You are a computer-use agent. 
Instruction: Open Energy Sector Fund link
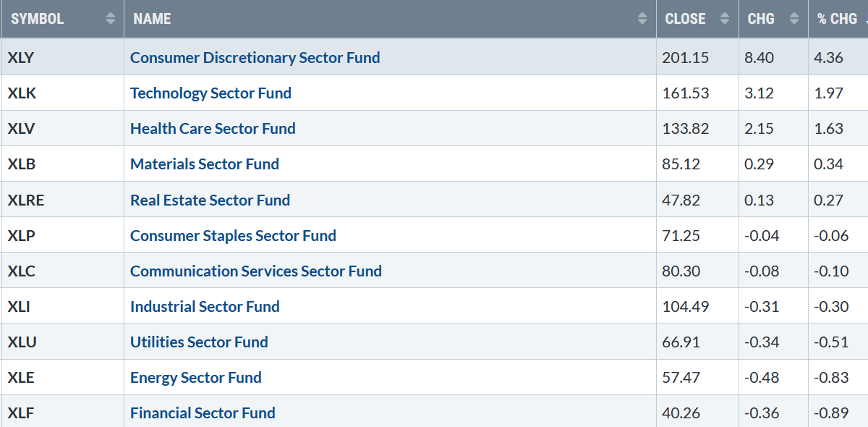[x=195, y=377]
